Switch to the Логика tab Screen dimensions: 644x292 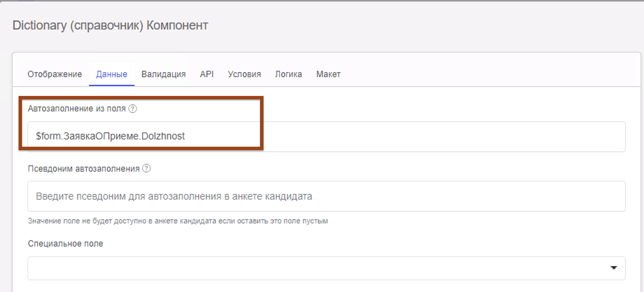[x=288, y=74]
